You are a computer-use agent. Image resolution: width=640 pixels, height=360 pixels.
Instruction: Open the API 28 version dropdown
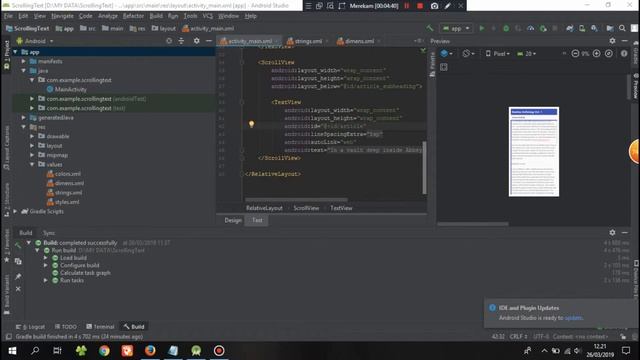click(x=527, y=53)
